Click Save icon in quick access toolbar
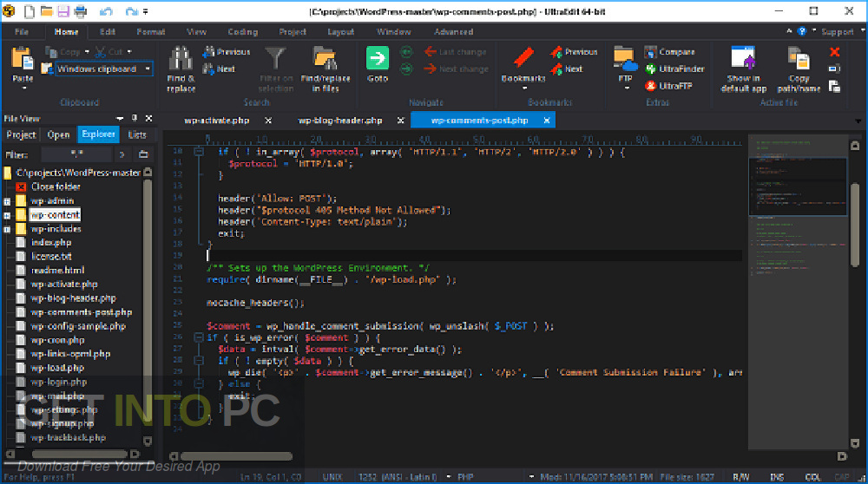This screenshot has height=484, width=868. [x=63, y=11]
